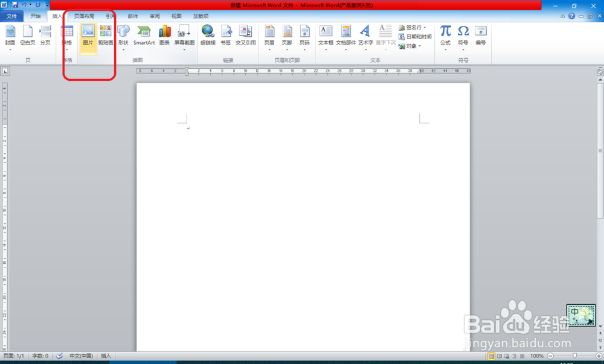The height and width of the screenshot is (364, 604).
Task: Open word count (字数: 0)
Action: (40, 356)
